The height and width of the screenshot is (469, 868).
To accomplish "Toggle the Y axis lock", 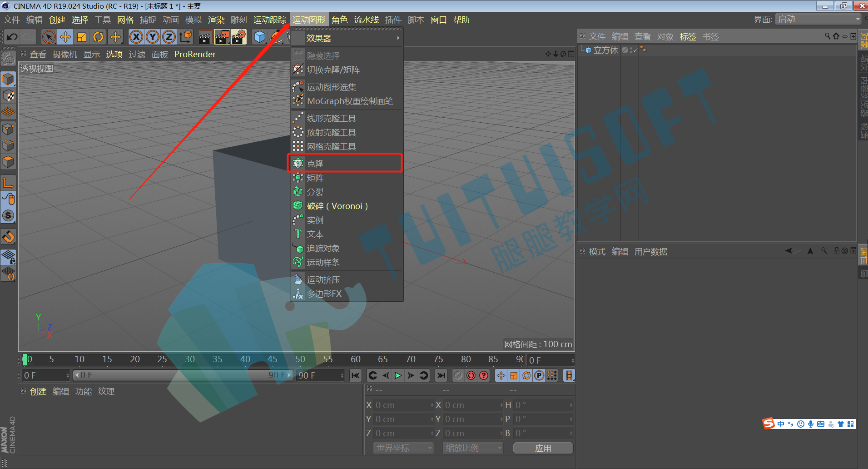I will 152,37.
